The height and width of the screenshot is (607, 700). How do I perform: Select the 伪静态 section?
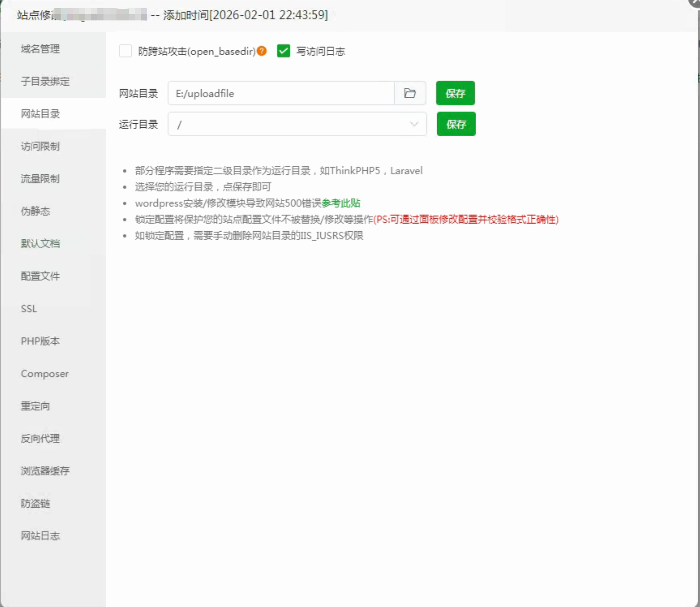pyautogui.click(x=35, y=211)
